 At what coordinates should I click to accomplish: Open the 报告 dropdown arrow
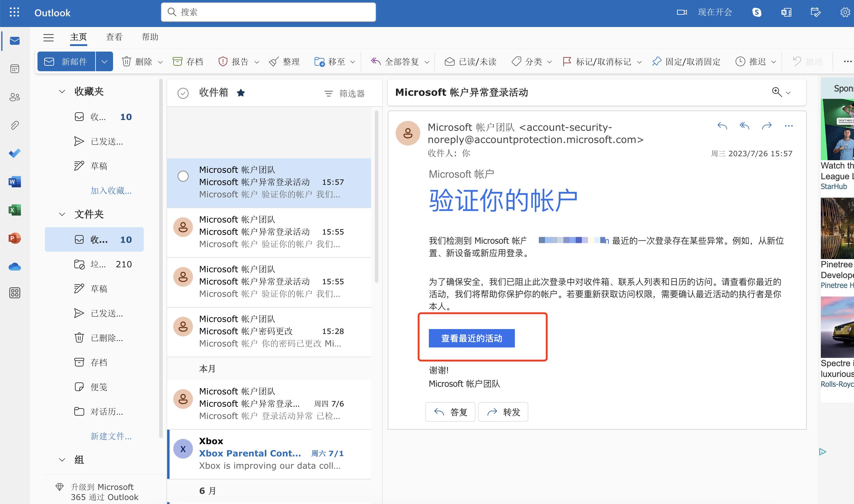click(257, 62)
